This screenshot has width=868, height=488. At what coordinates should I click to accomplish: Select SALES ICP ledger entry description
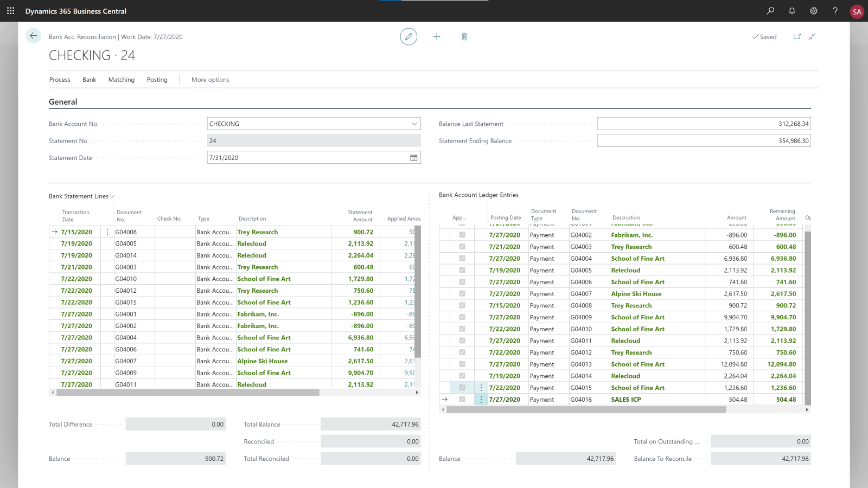click(x=626, y=400)
